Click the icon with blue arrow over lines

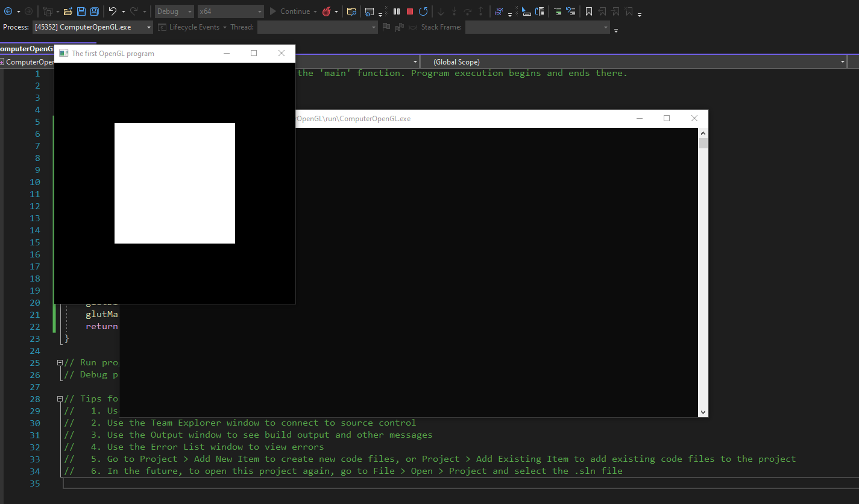[540, 11]
